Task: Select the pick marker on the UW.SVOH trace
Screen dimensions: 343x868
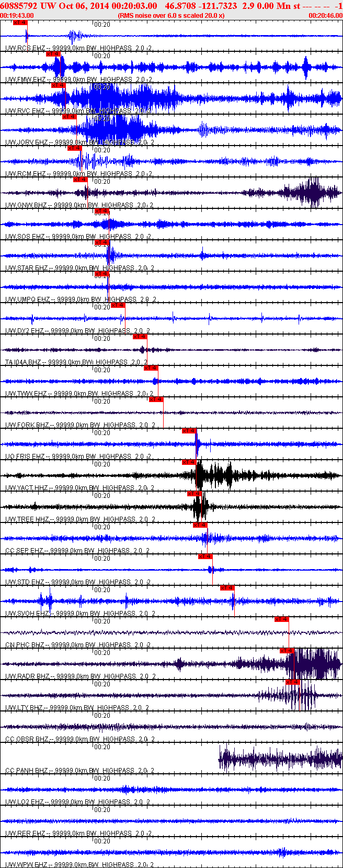Action: [x=227, y=588]
